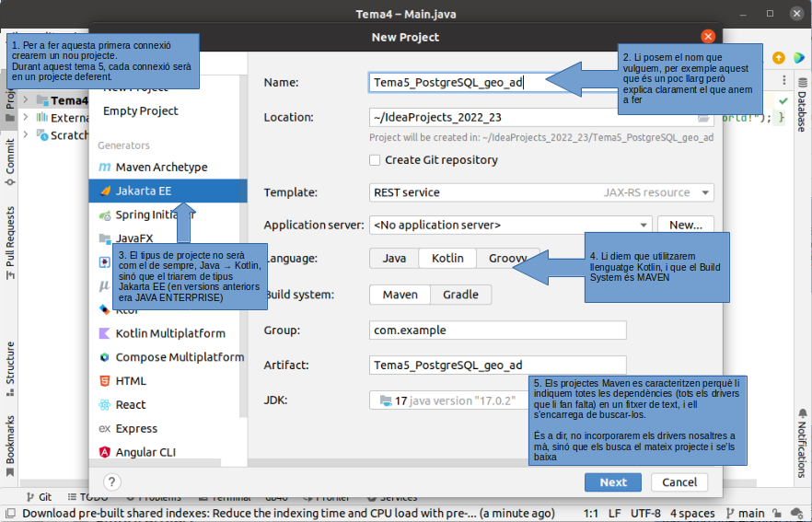Set Language to Java
This screenshot has height=522, width=812.
[x=394, y=258]
